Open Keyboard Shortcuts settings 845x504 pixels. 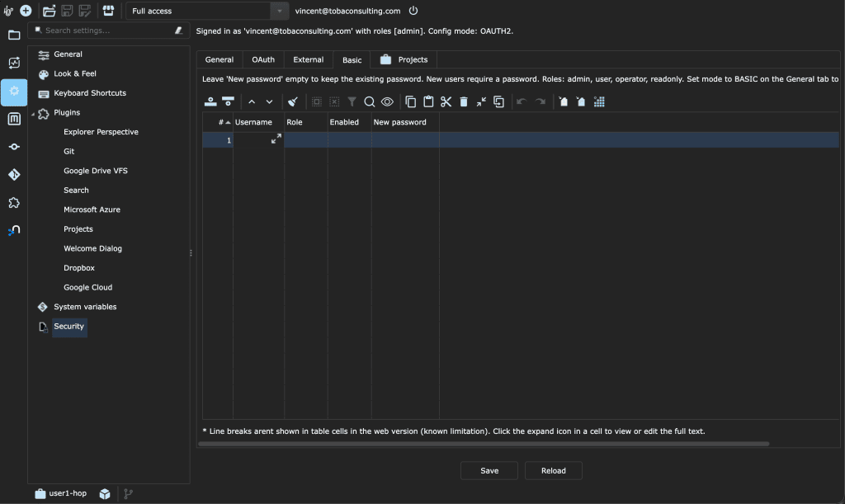point(90,93)
